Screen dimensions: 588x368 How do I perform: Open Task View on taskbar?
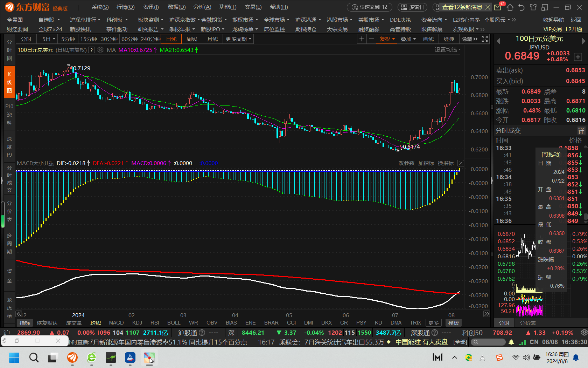tap(52, 357)
